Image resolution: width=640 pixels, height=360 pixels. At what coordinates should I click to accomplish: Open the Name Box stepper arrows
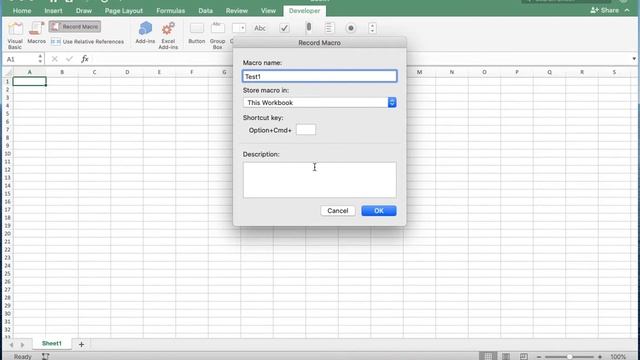click(x=40, y=59)
